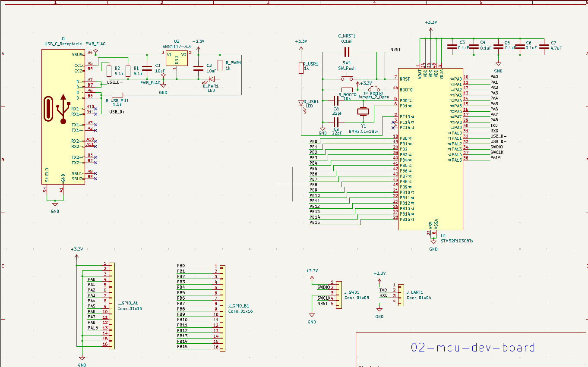Click the J_GPIO_A1 reference label
This screenshot has width=588, height=367.
(128, 303)
